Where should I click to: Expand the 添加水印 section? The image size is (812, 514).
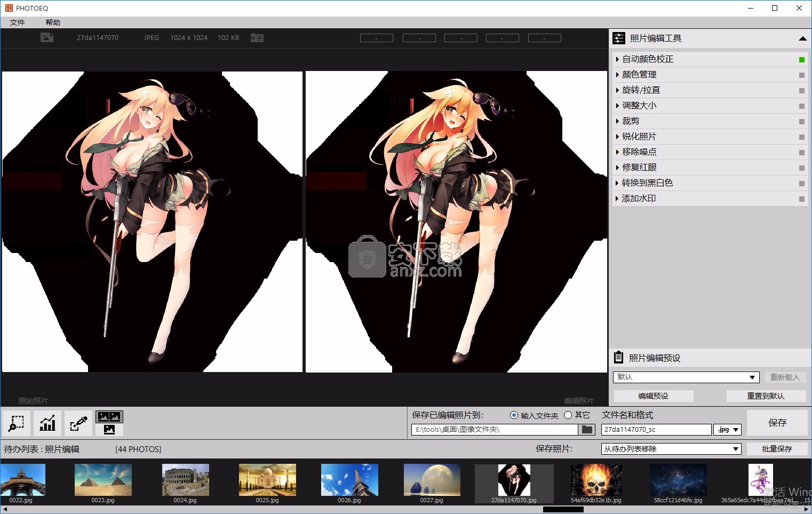click(617, 199)
